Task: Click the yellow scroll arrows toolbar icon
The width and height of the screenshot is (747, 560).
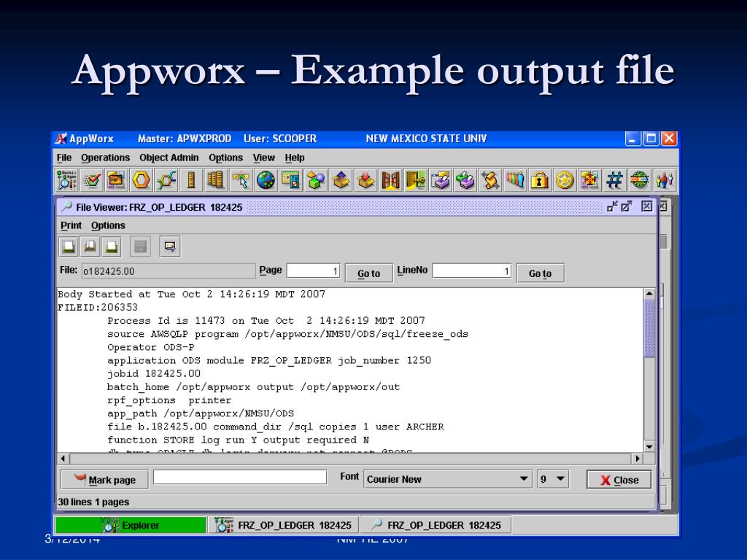Action: [x=489, y=181]
